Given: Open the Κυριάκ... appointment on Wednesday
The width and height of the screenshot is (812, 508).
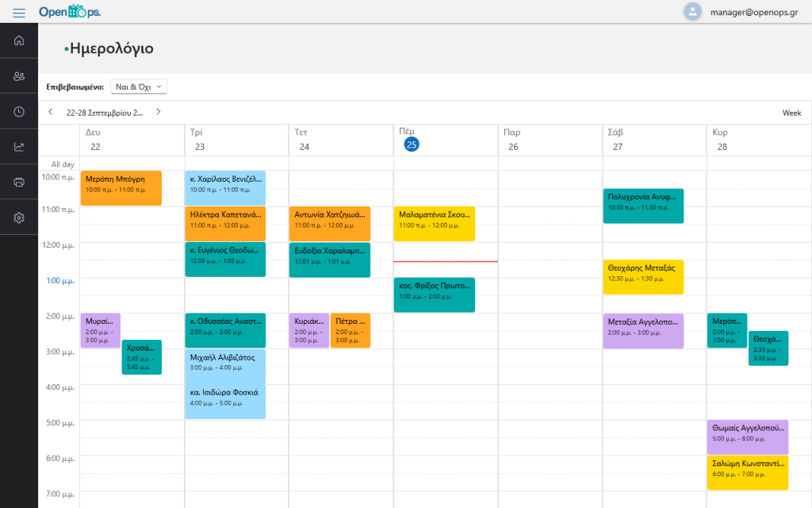Looking at the screenshot, I should 309,330.
